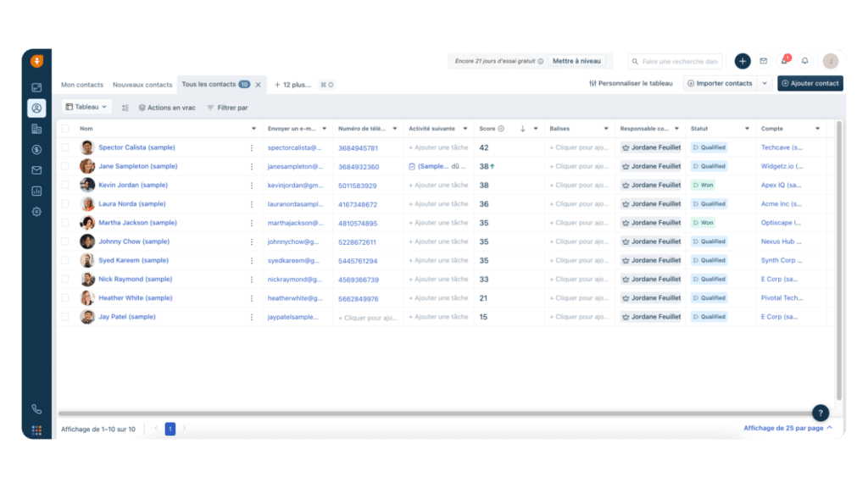Open the Companies section in the sidebar
Image resolution: width=868 pixels, height=488 pixels.
(x=36, y=127)
